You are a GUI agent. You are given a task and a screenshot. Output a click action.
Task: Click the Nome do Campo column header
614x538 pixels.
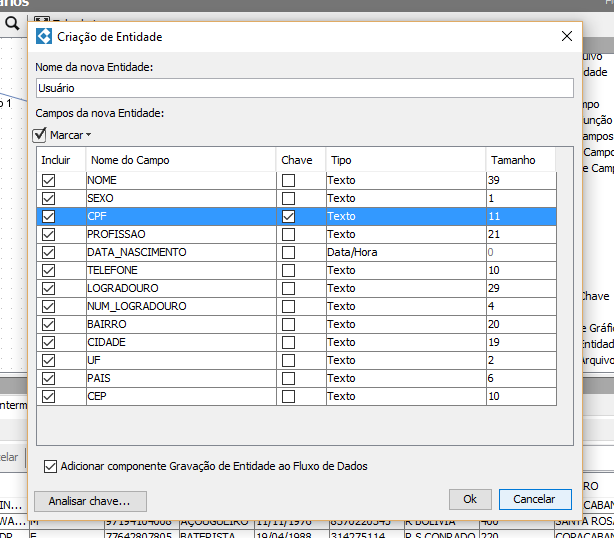click(x=180, y=160)
